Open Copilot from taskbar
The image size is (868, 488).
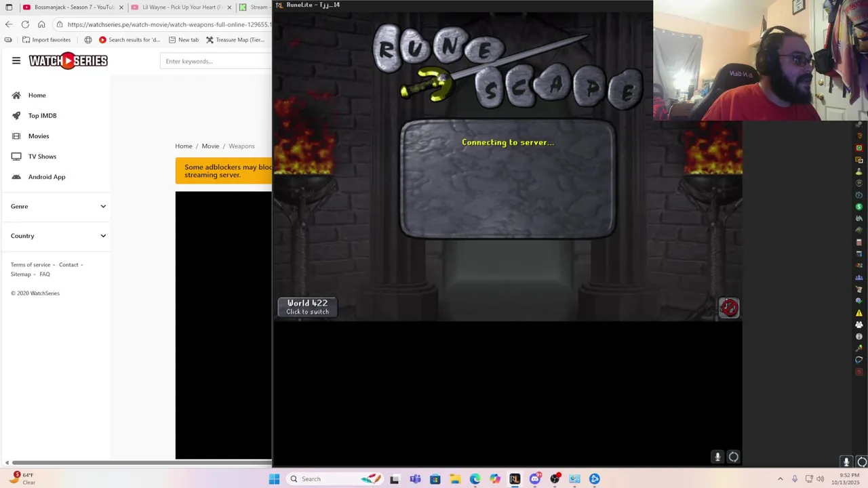pyautogui.click(x=495, y=479)
